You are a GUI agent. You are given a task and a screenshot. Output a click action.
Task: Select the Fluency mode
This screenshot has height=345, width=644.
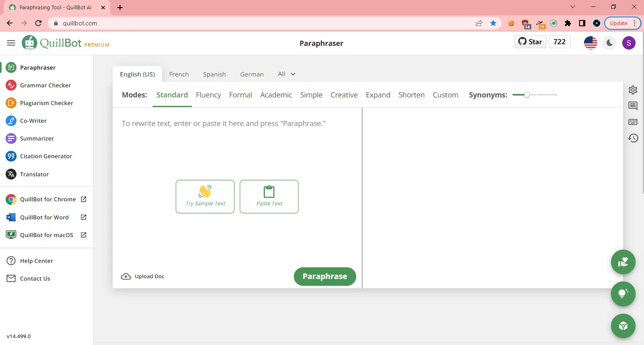208,95
